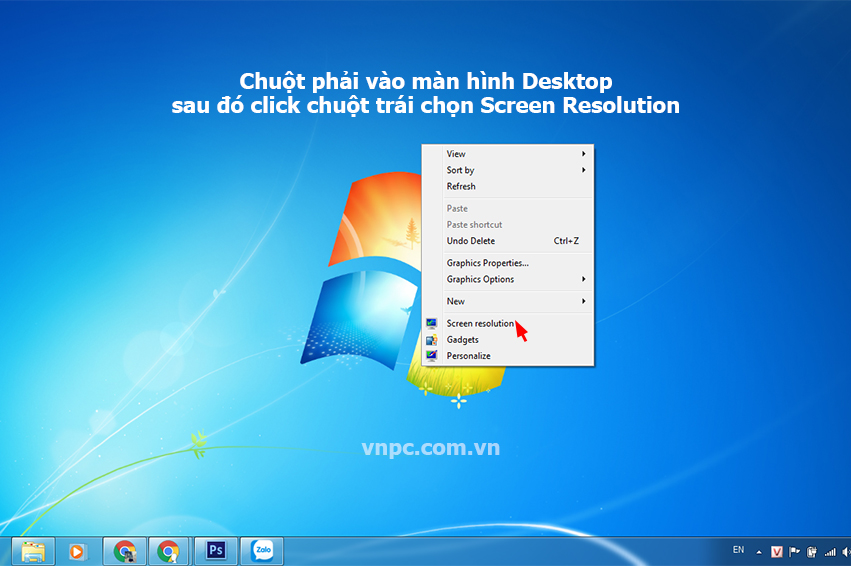Viewport: 851px width, 566px height.
Task: Launch Windows Media Player from taskbar
Action: (77, 552)
